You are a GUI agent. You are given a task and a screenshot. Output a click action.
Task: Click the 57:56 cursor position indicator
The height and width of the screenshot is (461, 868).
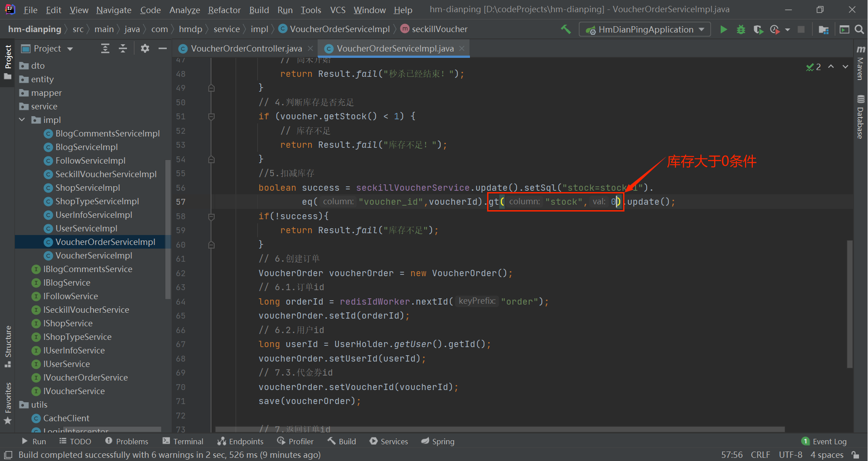(732, 455)
